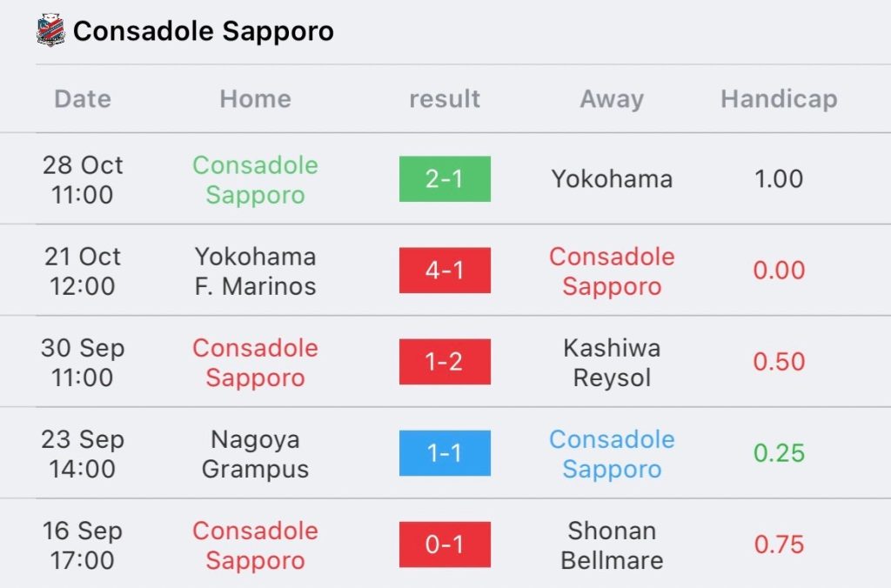This screenshot has height=588, width=891.
Task: Select the 23 Sep 14:00 match date
Action: 83,454
